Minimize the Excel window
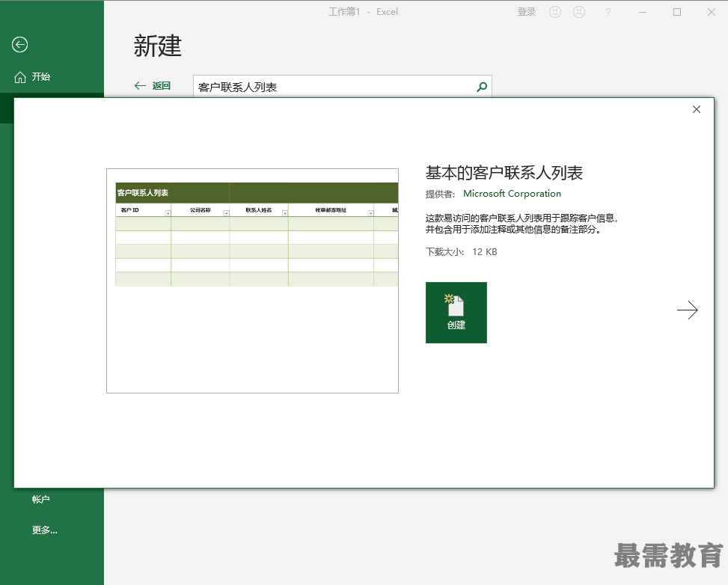Viewport: 728px width, 585px height. 643,12
